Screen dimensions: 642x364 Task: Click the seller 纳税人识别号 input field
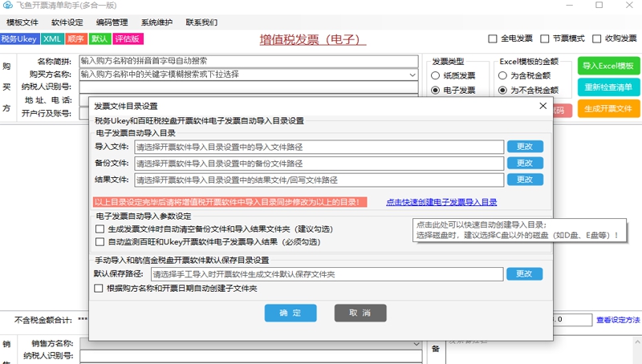pos(251,356)
